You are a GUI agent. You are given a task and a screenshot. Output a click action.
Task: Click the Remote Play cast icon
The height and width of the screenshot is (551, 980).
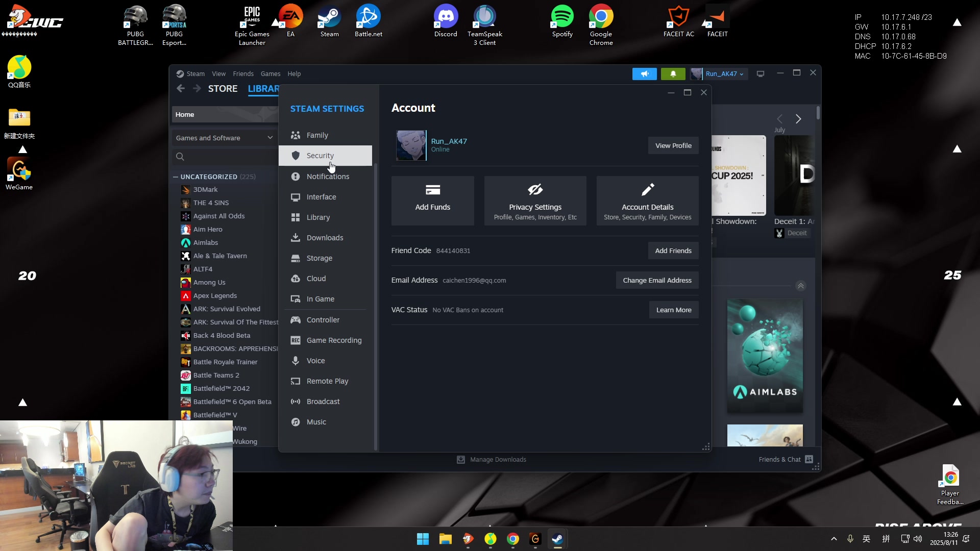296,381
